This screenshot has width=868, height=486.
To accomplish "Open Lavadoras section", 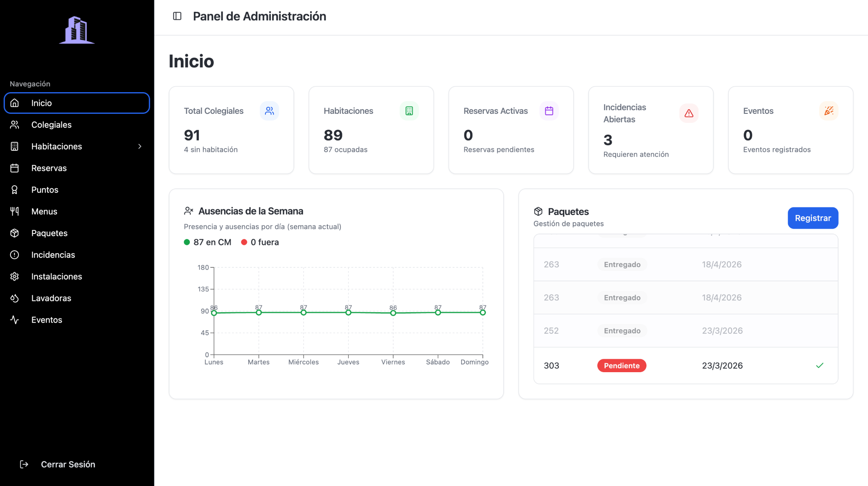I will 77,298.
